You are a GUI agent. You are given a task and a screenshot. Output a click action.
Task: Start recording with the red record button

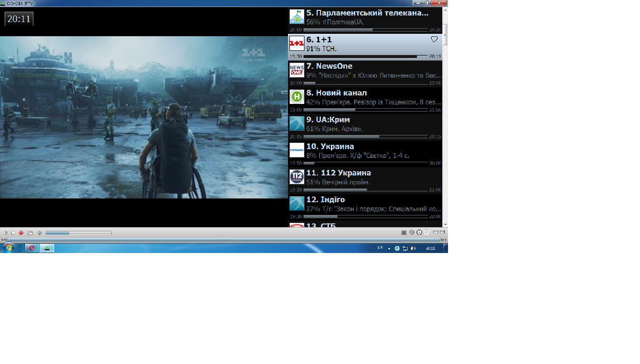21,233
